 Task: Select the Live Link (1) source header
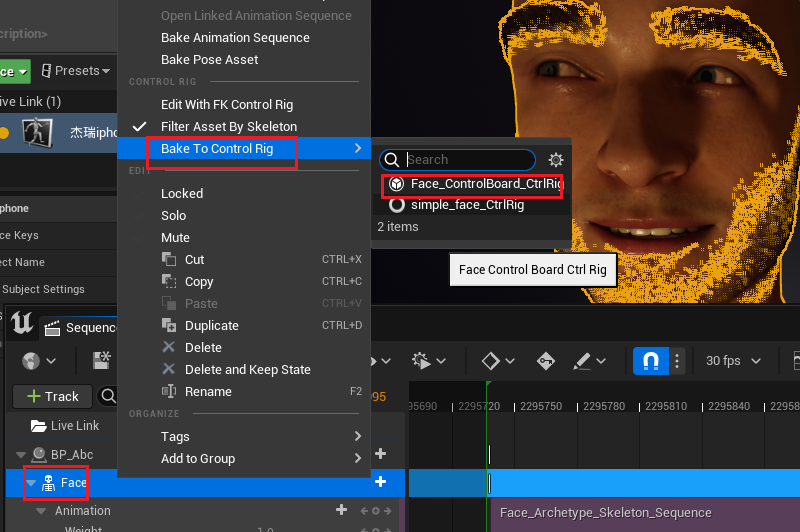(31, 102)
